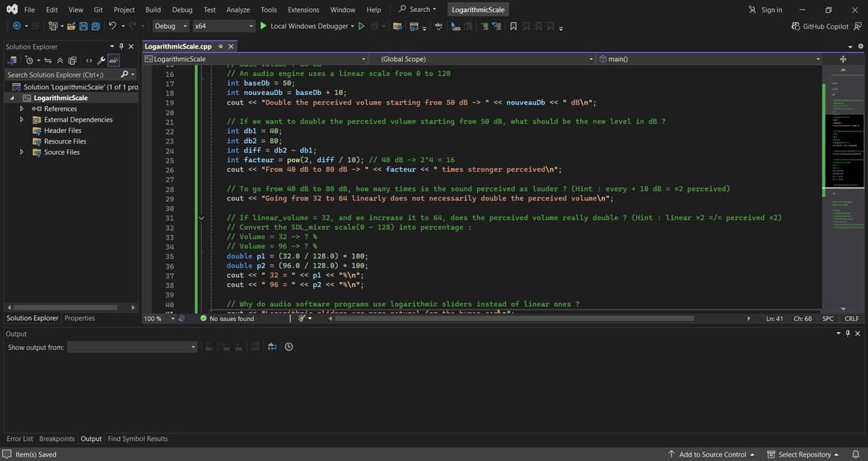Screen dimensions: 868x461
Task: Click the notifications bell in status bar
Action: pos(855,454)
